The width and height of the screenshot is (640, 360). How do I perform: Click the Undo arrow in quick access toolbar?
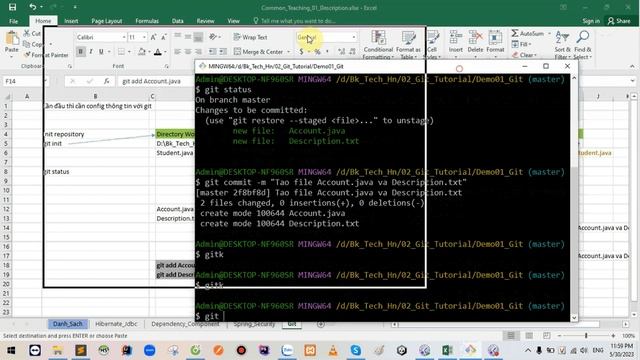coord(33,7)
